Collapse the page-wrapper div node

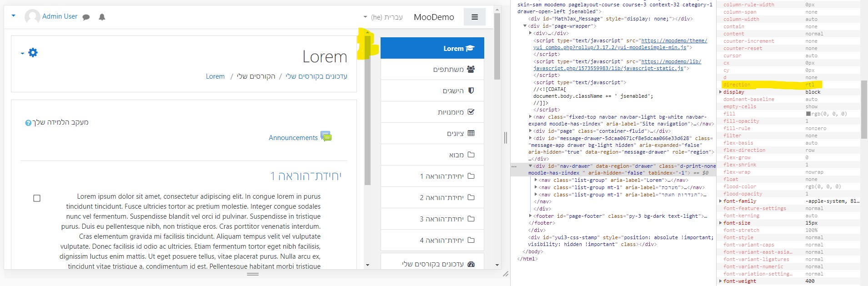pyautogui.click(x=525, y=26)
